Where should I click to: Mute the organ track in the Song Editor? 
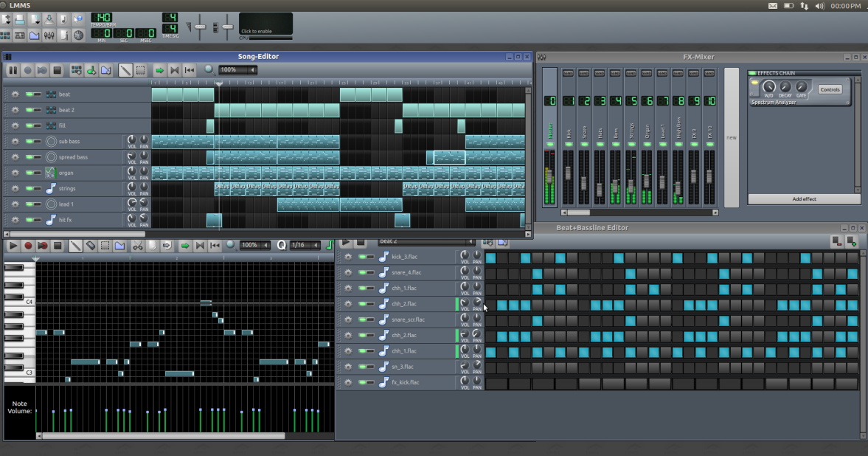tap(29, 172)
